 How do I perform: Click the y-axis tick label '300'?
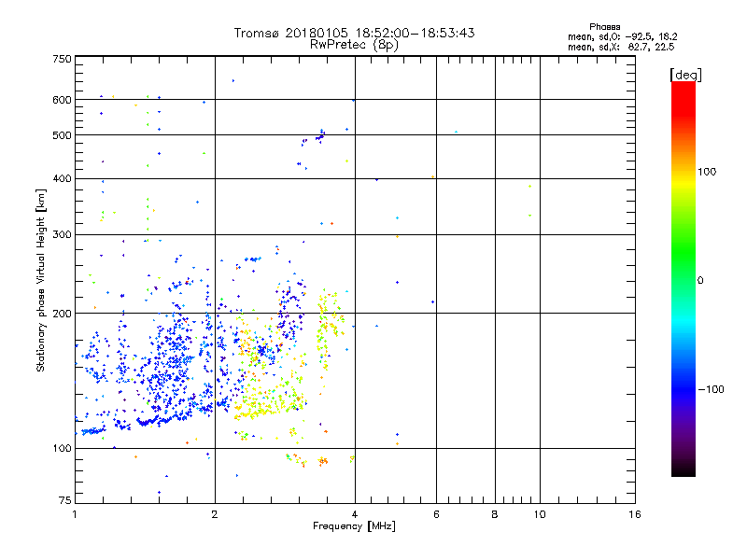[62, 234]
